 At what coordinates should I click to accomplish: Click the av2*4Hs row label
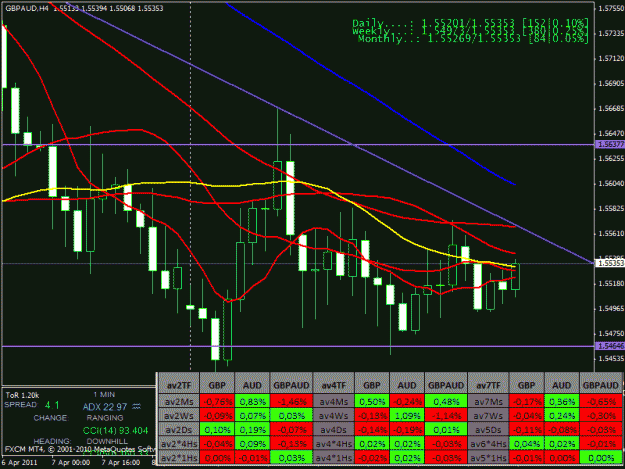pos(179,443)
